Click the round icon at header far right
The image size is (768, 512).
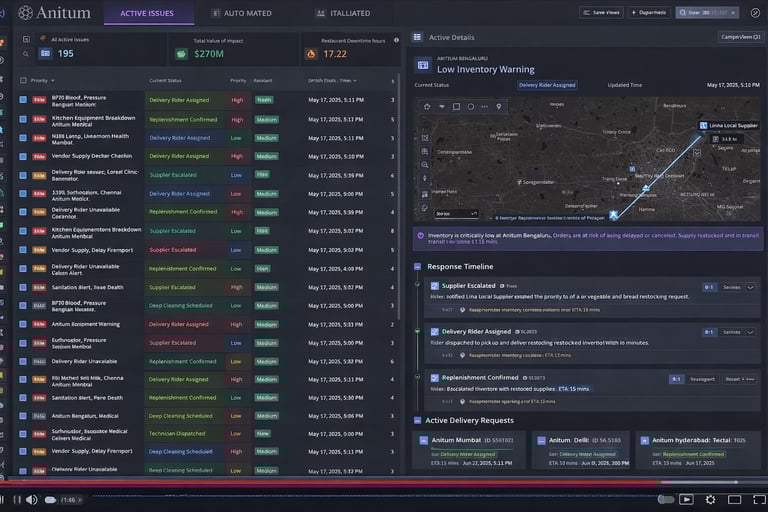pyautogui.click(x=755, y=13)
